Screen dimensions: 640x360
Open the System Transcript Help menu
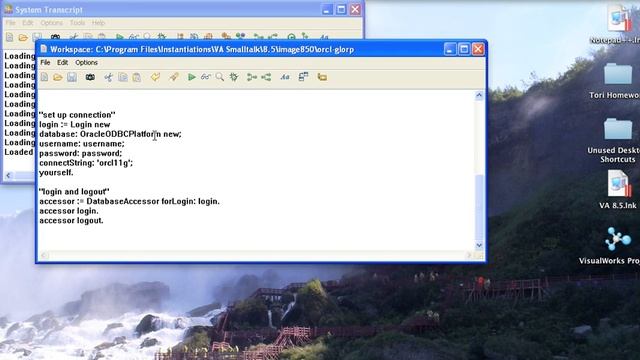98,23
